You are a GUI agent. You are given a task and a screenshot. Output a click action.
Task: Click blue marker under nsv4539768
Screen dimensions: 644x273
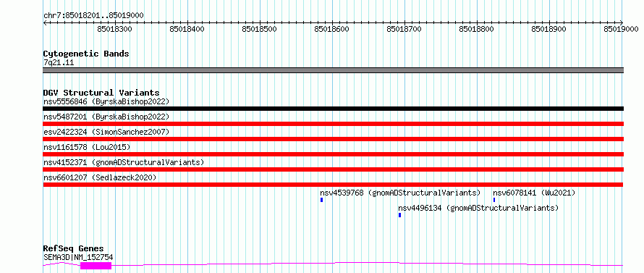click(x=321, y=200)
